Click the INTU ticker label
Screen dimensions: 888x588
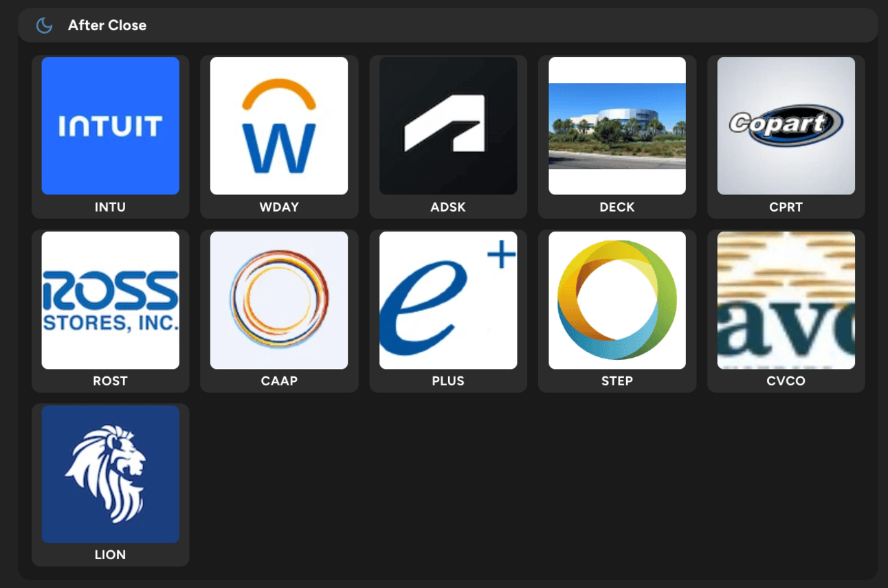[x=111, y=207]
